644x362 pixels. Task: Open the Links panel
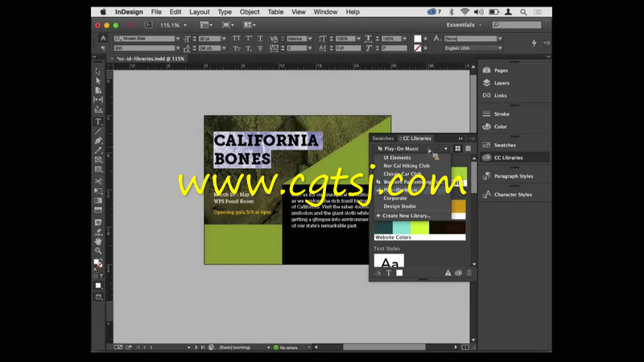tap(500, 95)
